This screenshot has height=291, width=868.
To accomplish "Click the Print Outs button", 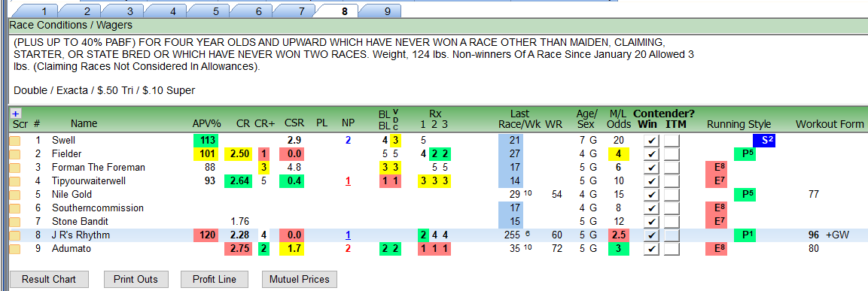I will click(x=136, y=280).
